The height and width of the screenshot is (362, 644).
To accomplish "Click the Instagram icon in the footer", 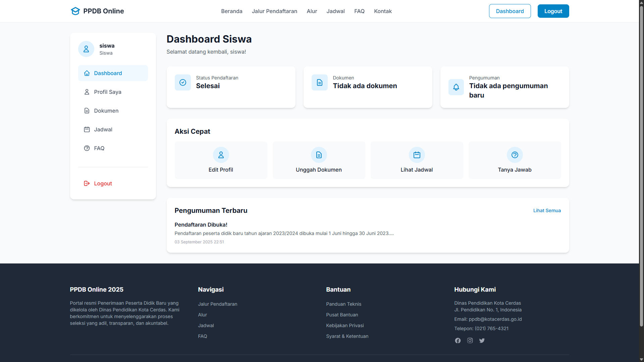I will (x=470, y=340).
